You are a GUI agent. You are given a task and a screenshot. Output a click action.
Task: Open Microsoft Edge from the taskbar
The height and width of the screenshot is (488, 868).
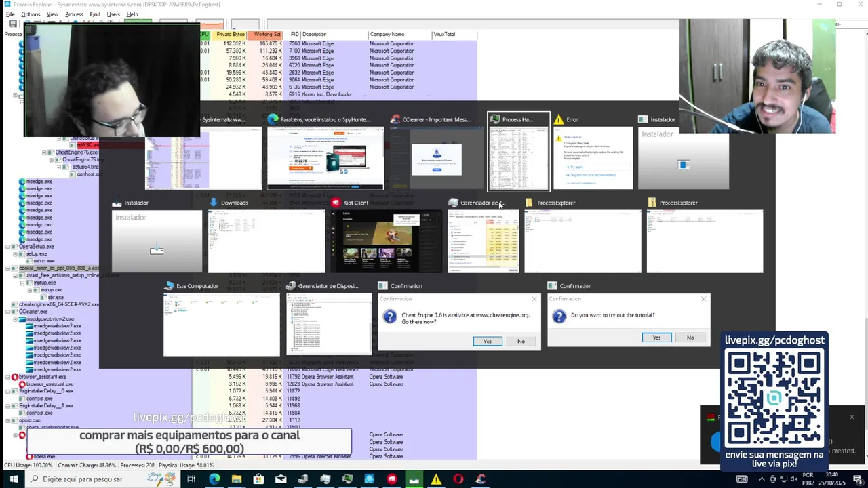(214, 479)
